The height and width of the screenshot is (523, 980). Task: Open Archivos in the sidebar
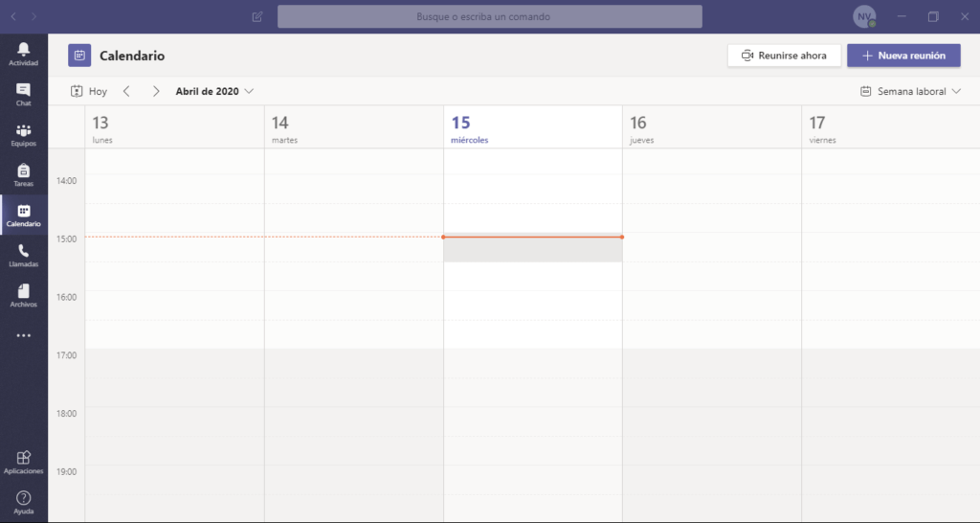coord(23,295)
